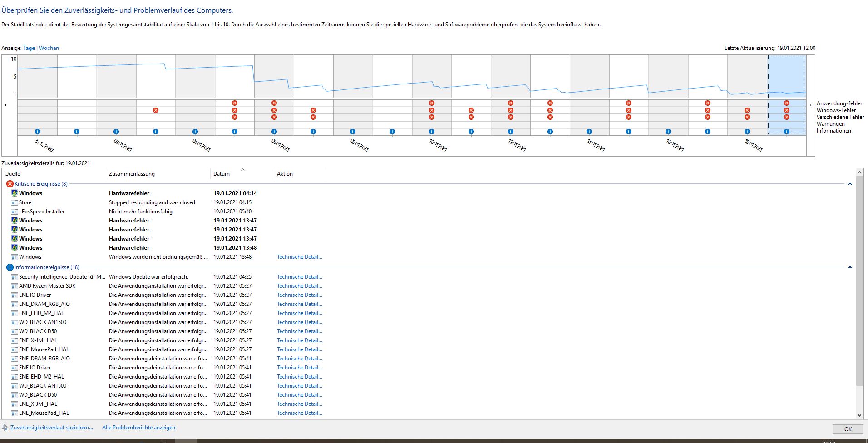Viewport: 868px width, 443px height.
Task: Open Technische Details for AMD Ryzen Master SDK
Action: point(300,286)
